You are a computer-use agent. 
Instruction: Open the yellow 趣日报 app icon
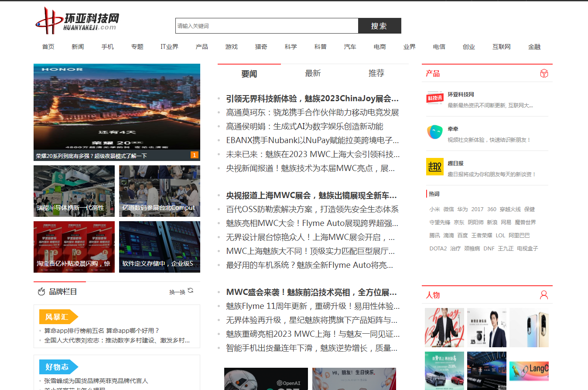tap(435, 167)
